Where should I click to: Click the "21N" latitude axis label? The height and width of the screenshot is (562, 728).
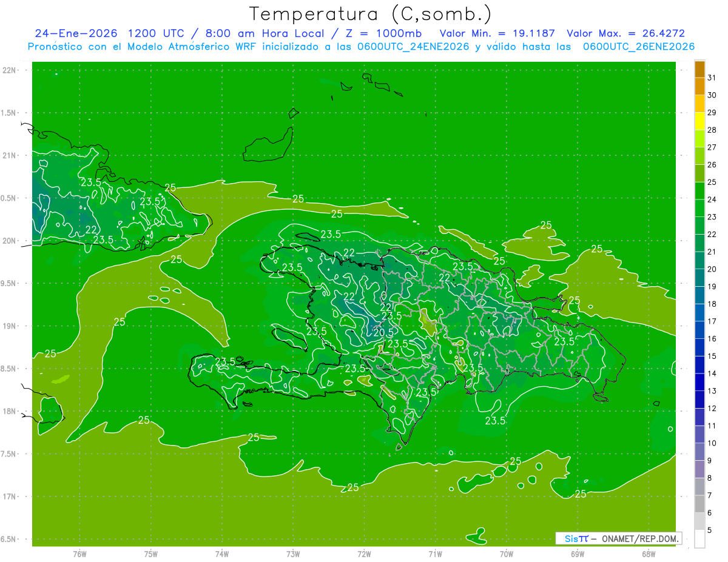[x=10, y=156]
